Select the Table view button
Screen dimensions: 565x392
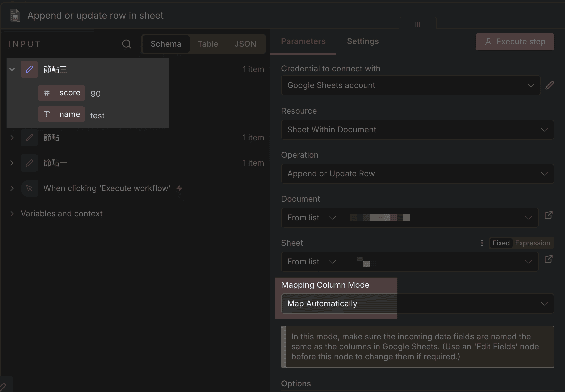(x=208, y=44)
